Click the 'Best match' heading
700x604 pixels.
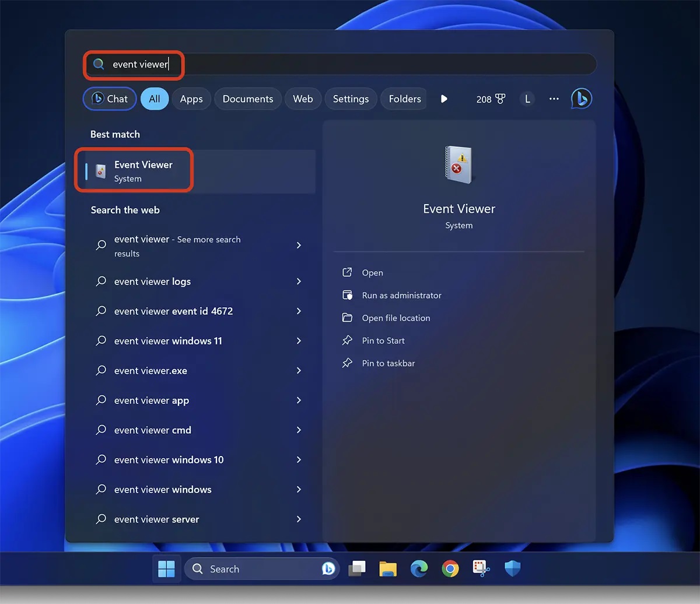point(115,134)
